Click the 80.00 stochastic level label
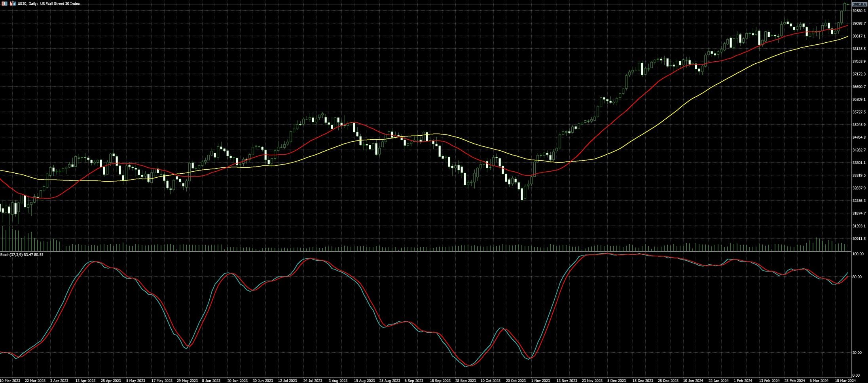 click(857, 277)
